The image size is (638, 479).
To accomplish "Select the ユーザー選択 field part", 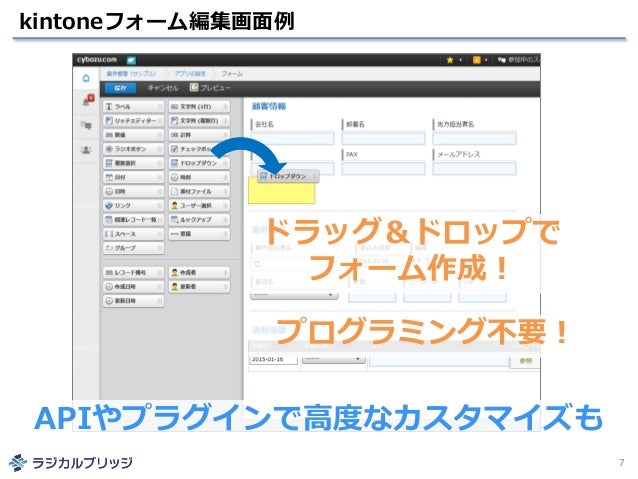I will [x=199, y=206].
